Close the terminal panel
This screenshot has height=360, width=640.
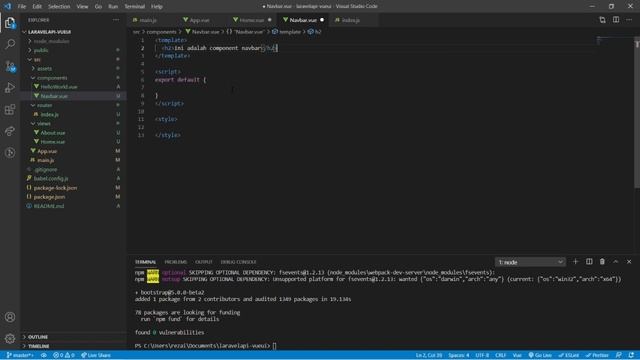[x=629, y=262]
